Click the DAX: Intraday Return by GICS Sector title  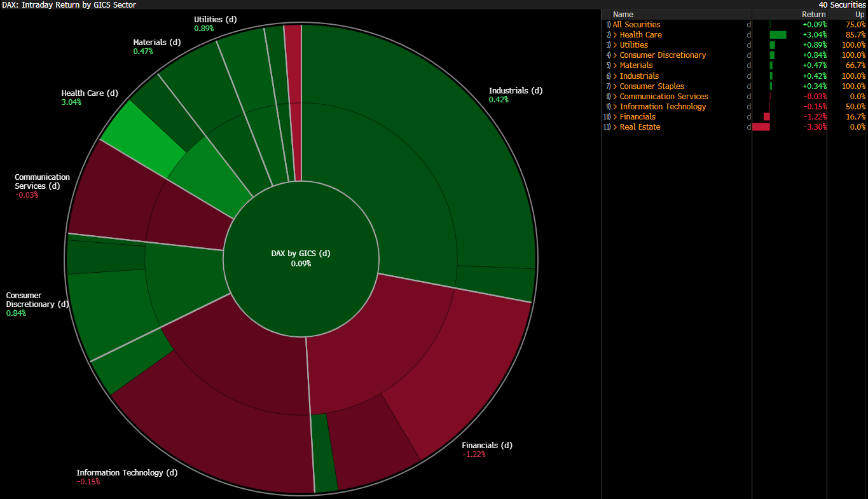(69, 4)
